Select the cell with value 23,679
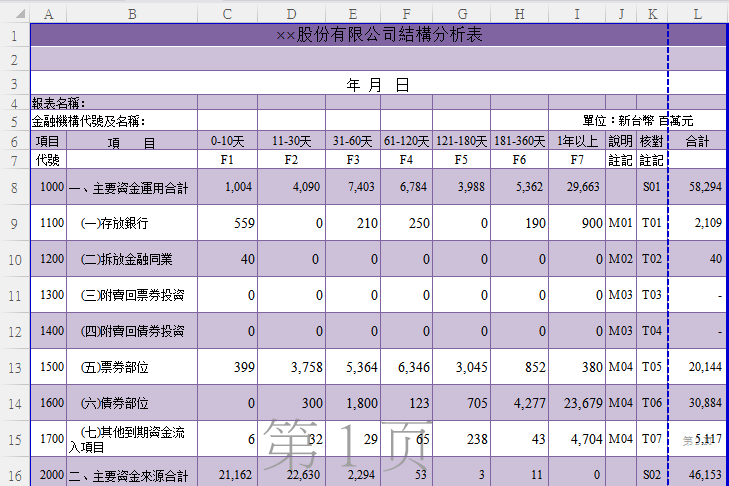This screenshot has height=486, width=729. [576, 403]
